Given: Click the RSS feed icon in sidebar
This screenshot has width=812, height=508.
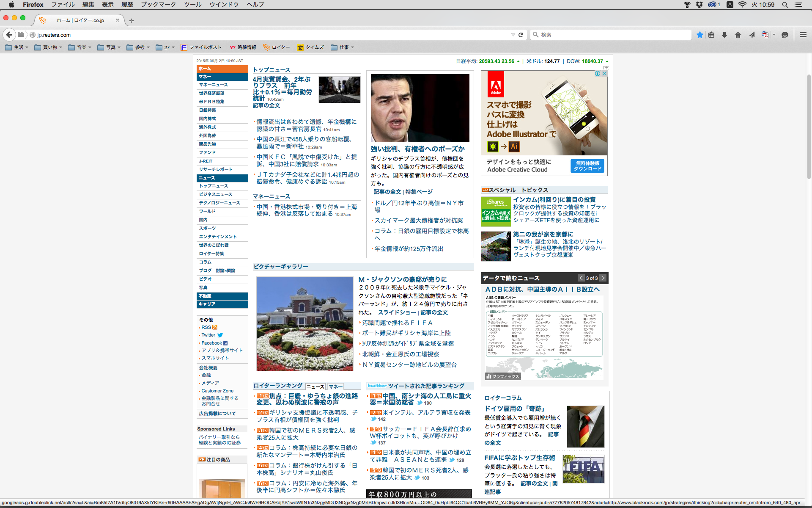Looking at the screenshot, I should coord(215,327).
